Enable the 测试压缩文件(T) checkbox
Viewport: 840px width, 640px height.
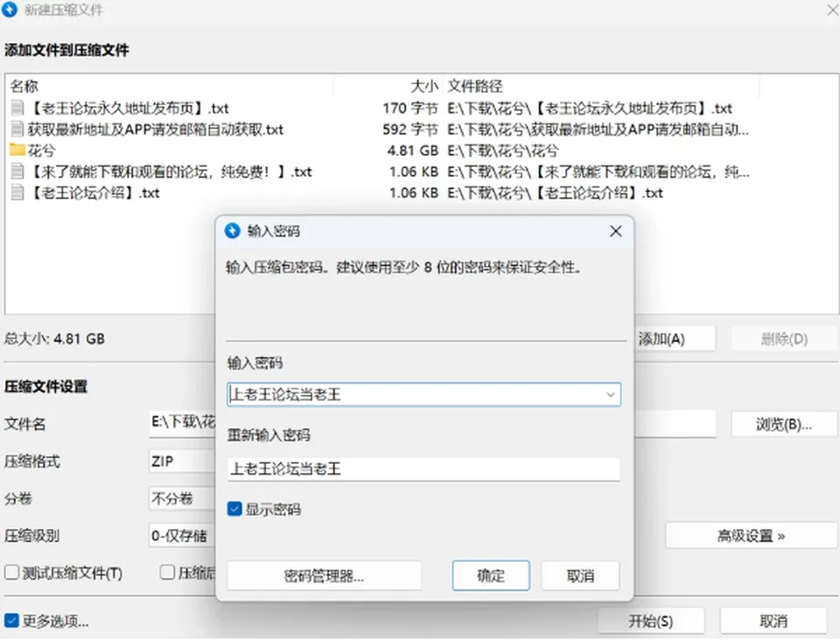11,573
